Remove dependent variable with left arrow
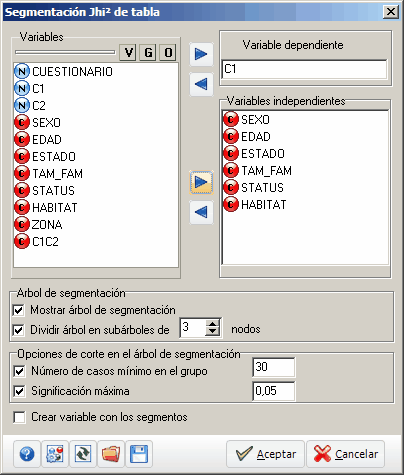The height and width of the screenshot is (475, 404). 201,84
